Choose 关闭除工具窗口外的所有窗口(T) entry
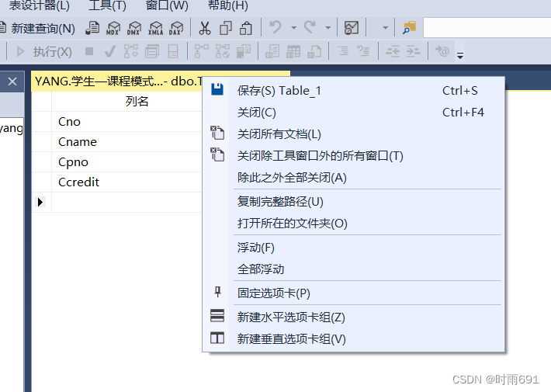The image size is (551, 392). pyautogui.click(x=354, y=156)
